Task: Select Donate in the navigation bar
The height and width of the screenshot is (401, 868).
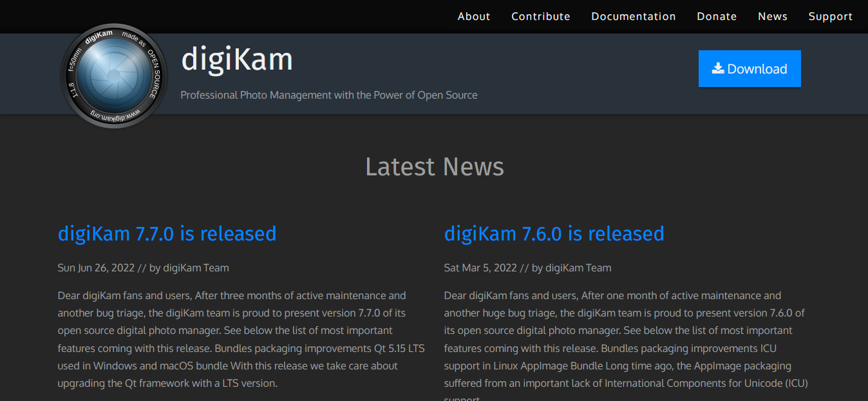Action: [717, 17]
